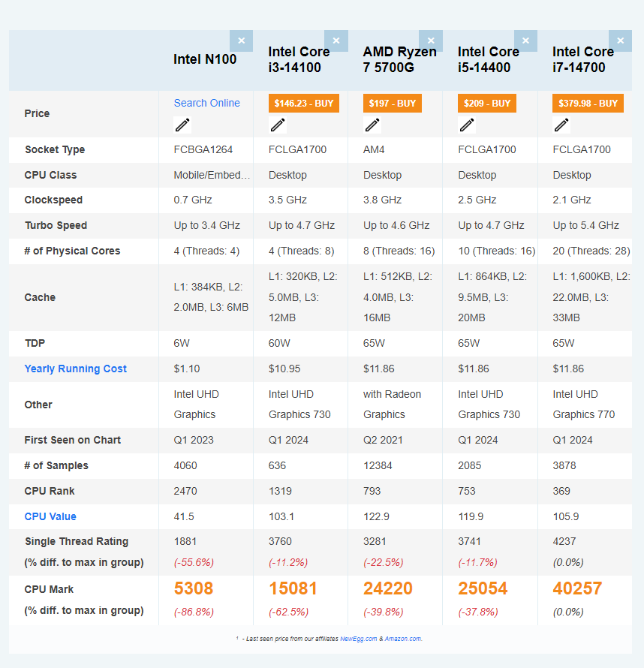Edit price pencil icon for Core i7-14700
The width and height of the screenshot is (644, 668).
click(561, 125)
